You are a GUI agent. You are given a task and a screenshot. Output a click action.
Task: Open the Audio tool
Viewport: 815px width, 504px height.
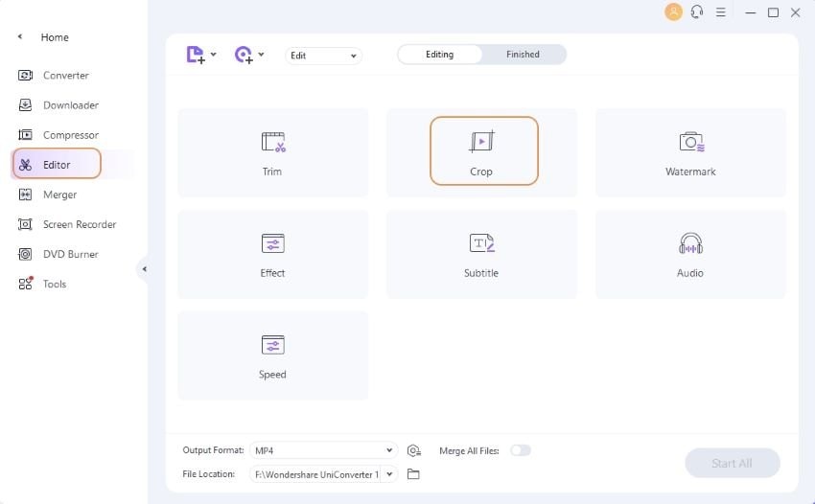click(690, 254)
